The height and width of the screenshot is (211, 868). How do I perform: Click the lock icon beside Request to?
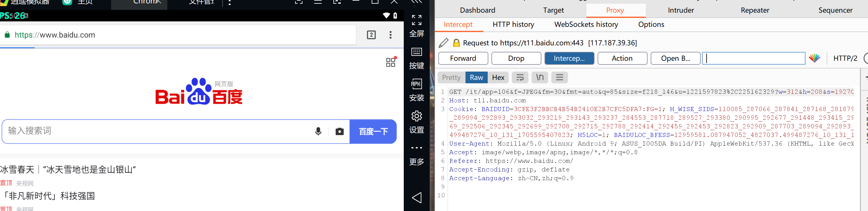456,43
